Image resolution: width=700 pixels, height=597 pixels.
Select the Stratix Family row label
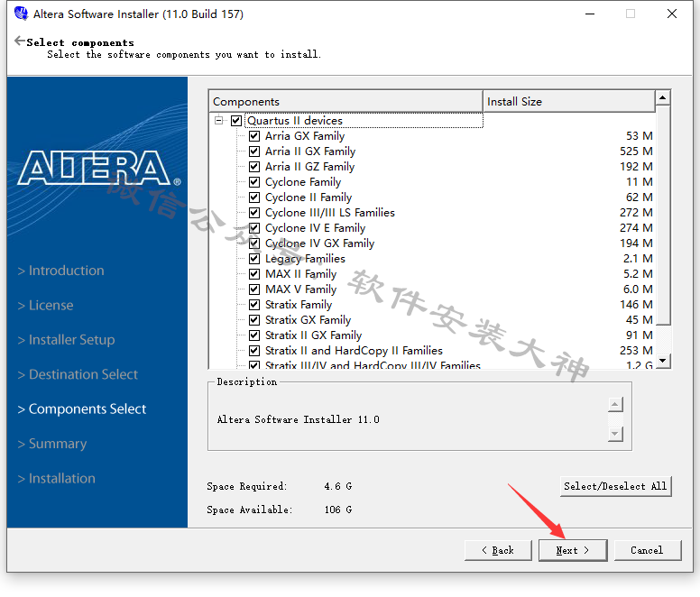(299, 304)
